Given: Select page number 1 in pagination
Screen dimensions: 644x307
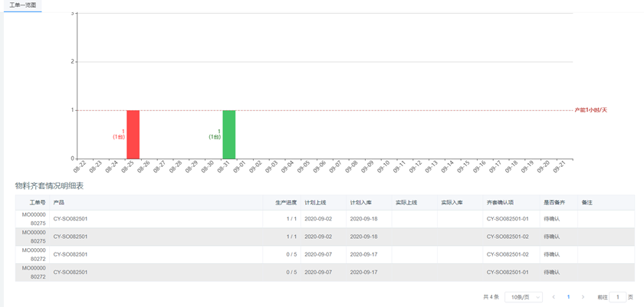Looking at the screenshot, I should pos(568,296).
